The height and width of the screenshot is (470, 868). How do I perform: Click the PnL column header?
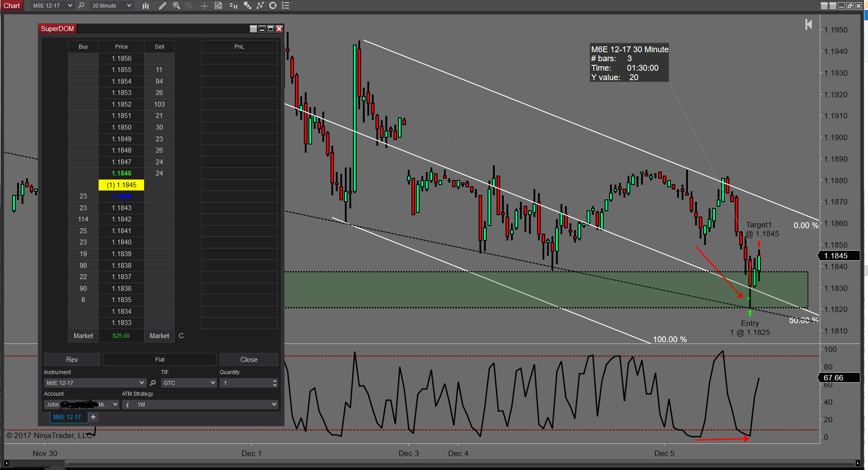240,46
